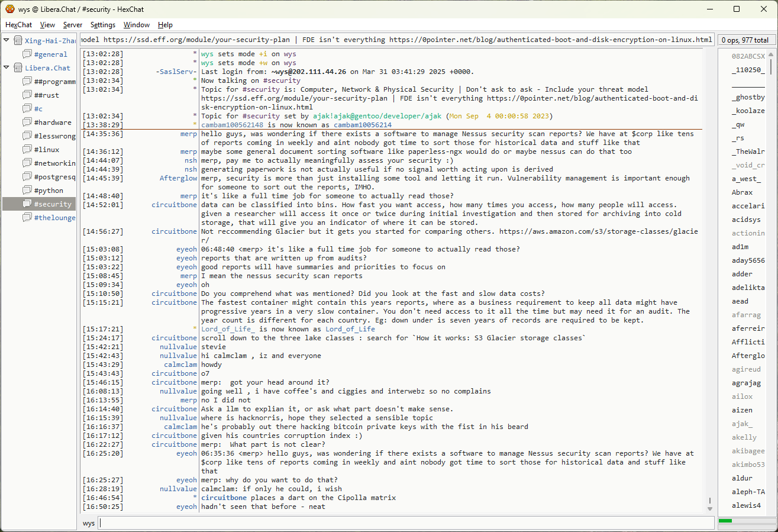Screen dimensions: 778x532
Task: Click the chat scrollbar down arrow
Action: (710, 508)
